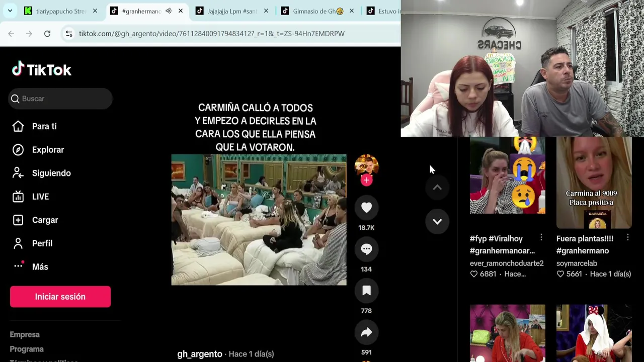Switch to the Gimnasio de Gh tab
Image resolution: width=644 pixels, height=362 pixels.
click(x=313, y=11)
